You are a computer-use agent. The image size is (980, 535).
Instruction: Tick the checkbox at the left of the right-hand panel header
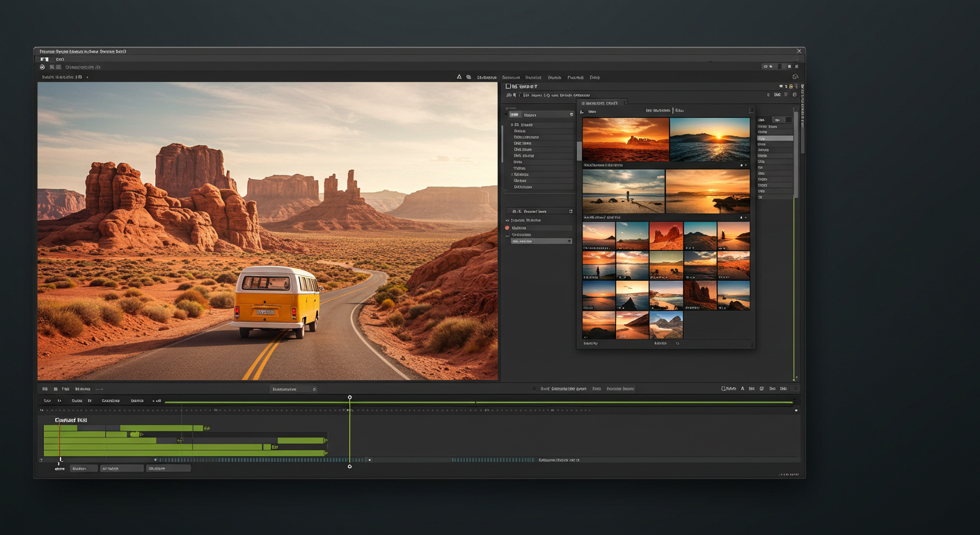[508, 86]
